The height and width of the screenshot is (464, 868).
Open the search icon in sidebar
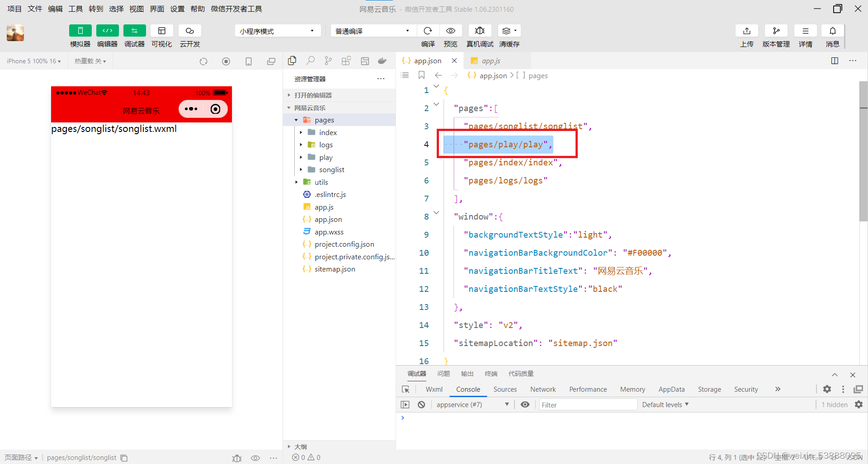tap(311, 61)
